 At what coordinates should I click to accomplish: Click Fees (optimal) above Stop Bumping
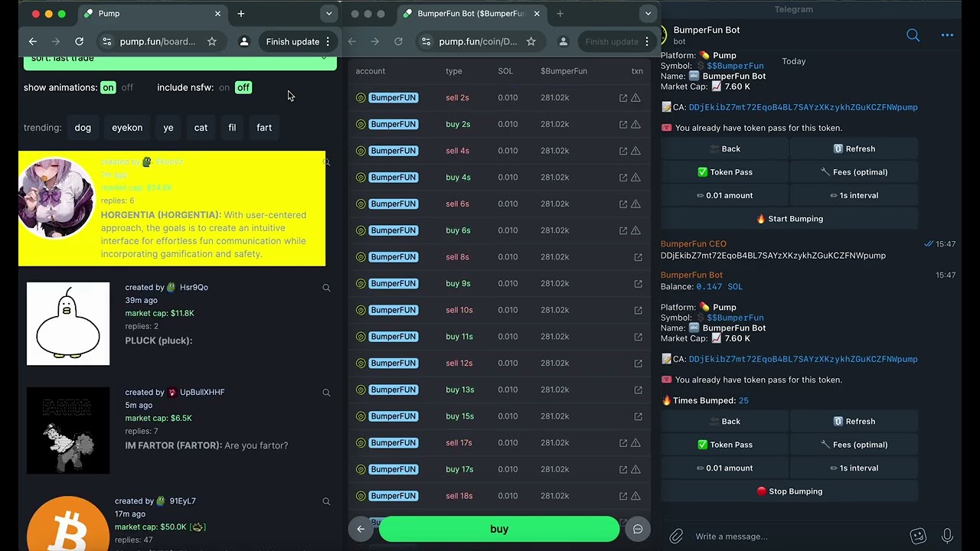pos(854,445)
